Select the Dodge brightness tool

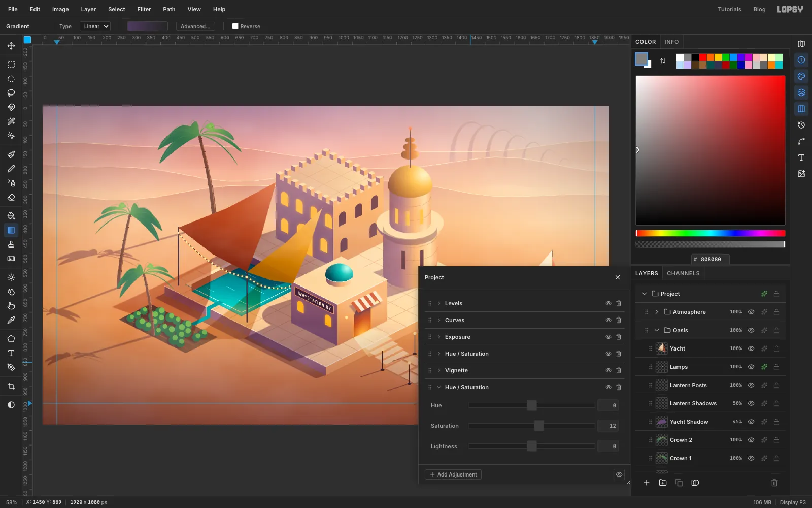[11, 277]
